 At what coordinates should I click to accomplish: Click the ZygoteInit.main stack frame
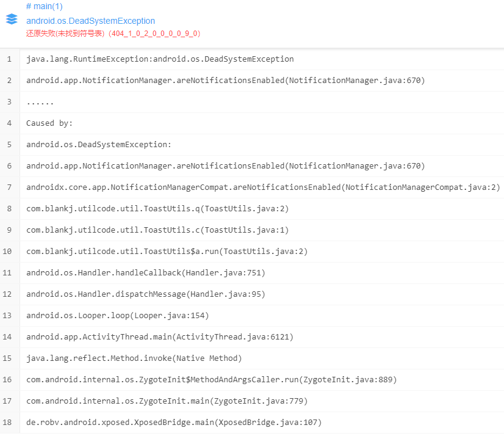(167, 401)
